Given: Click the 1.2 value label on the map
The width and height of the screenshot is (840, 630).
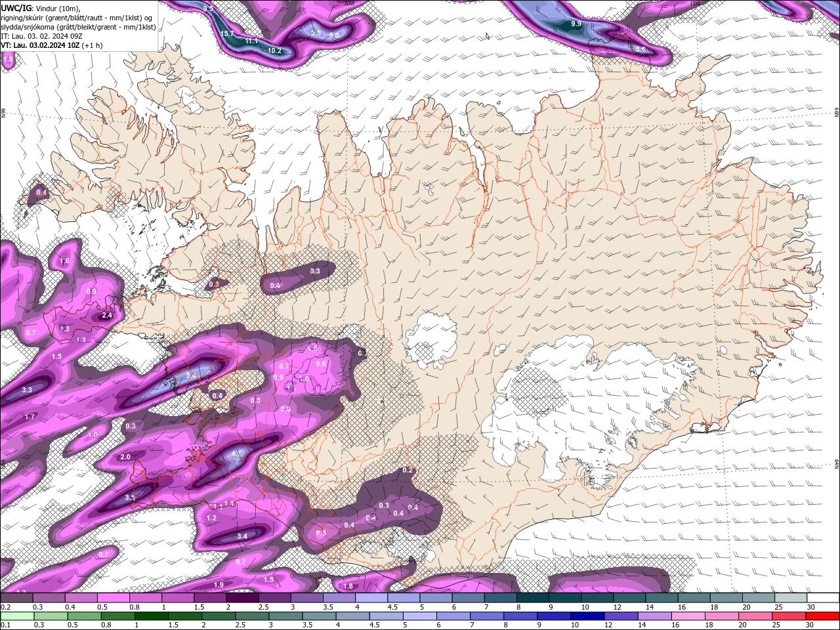Looking at the screenshot, I should coord(211,518).
